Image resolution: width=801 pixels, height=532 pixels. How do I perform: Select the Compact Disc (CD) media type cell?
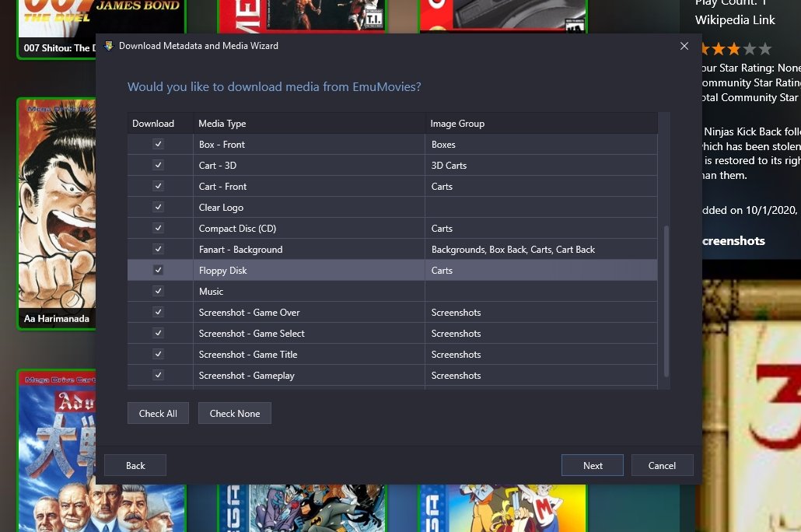click(309, 228)
